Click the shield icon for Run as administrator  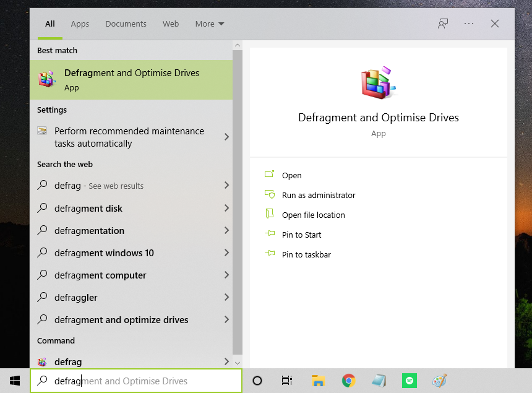pyautogui.click(x=270, y=194)
